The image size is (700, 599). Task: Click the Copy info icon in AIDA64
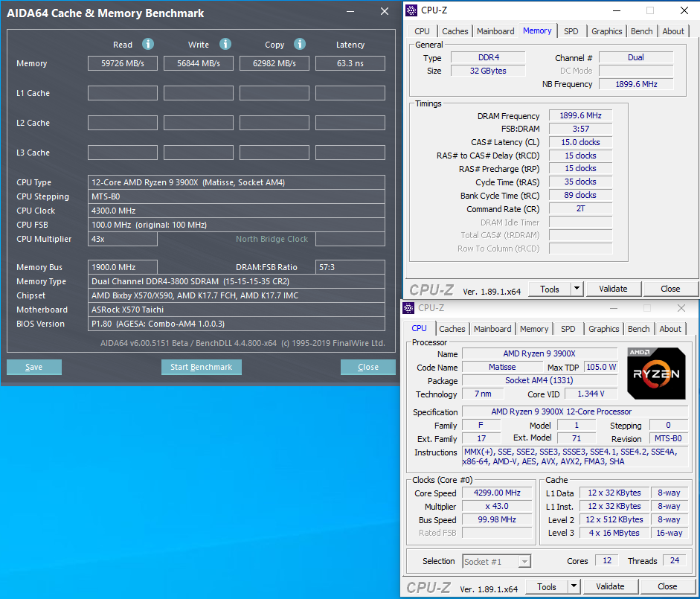click(300, 44)
